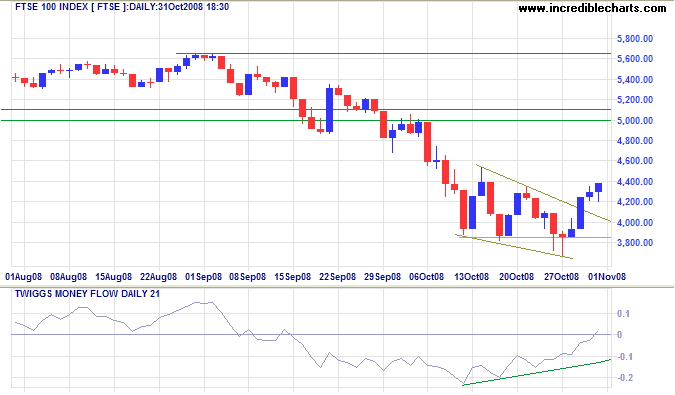Click the 4,600.00 price axis label
The height and width of the screenshot is (395, 675).
635,161
